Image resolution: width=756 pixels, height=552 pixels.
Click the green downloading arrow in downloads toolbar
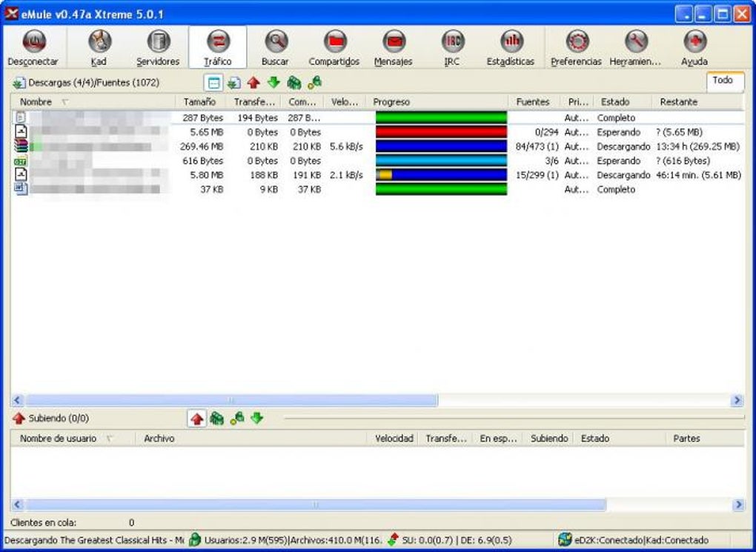273,83
